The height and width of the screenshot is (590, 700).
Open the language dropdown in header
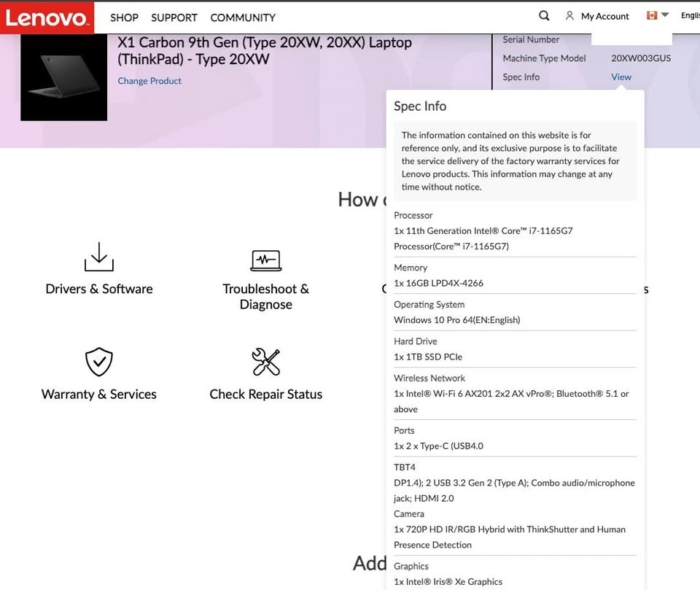click(689, 16)
